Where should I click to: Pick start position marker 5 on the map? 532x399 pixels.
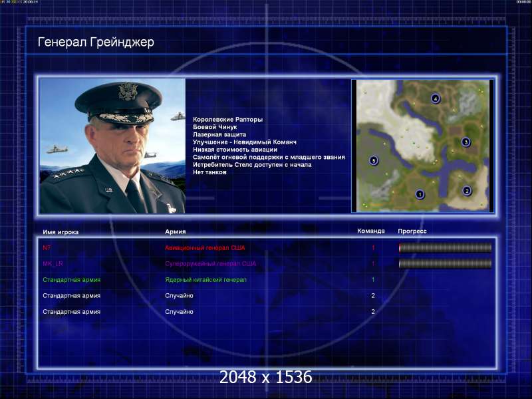pyautogui.click(x=374, y=160)
